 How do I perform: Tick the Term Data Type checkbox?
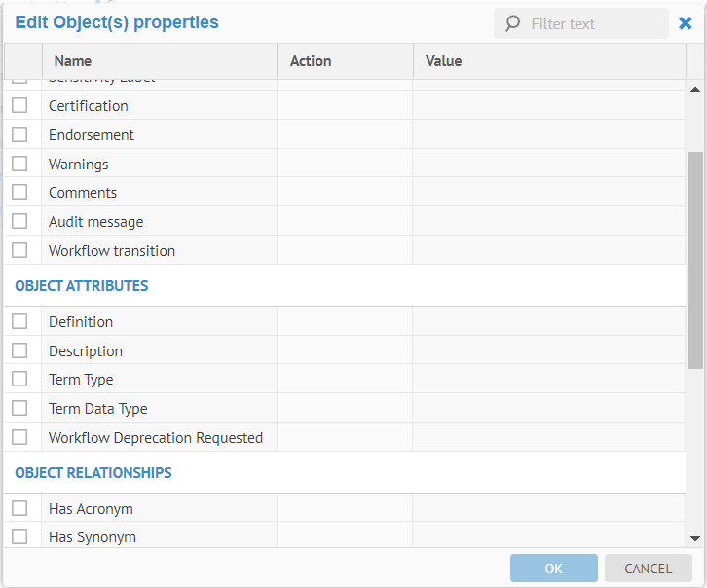(x=19, y=408)
